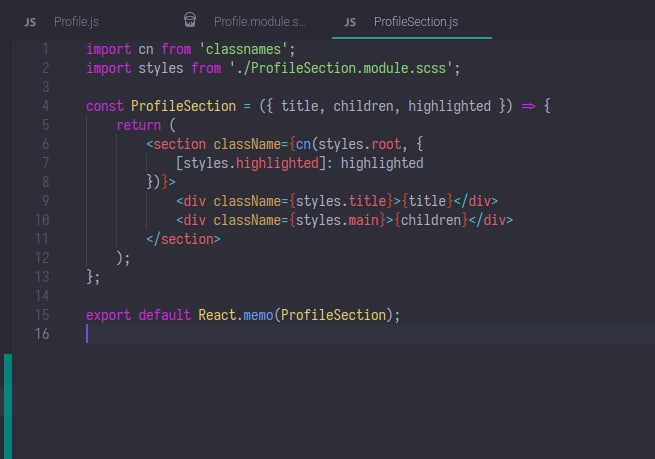The width and height of the screenshot is (655, 459).
Task: Click 'const' keyword on line 4
Action: coord(105,106)
